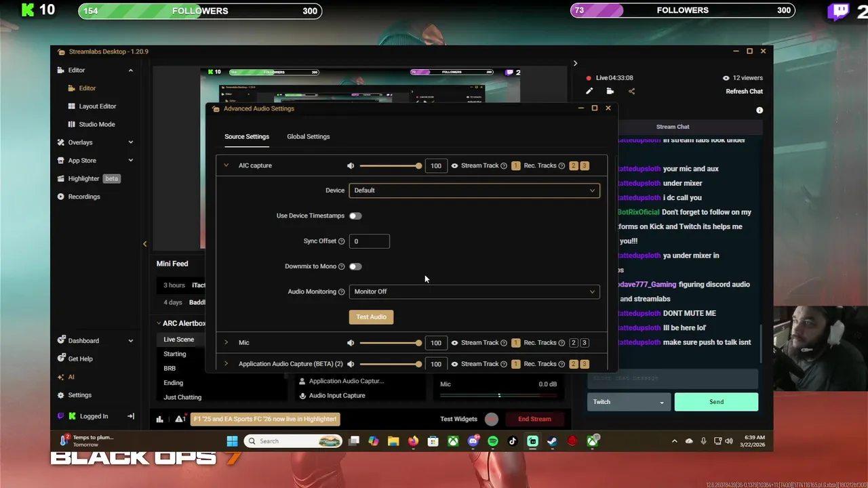
Task: Open the Device dropdown showing Default
Action: (x=474, y=190)
